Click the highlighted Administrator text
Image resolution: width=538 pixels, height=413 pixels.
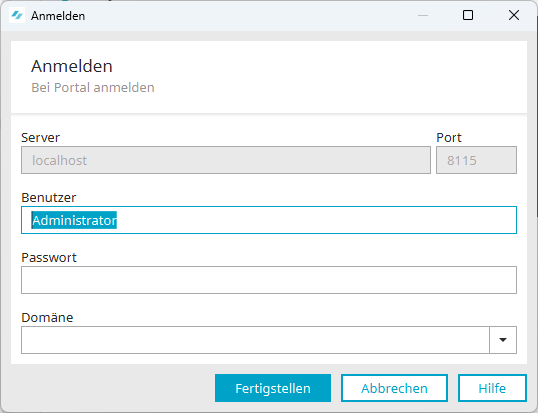coord(74,220)
